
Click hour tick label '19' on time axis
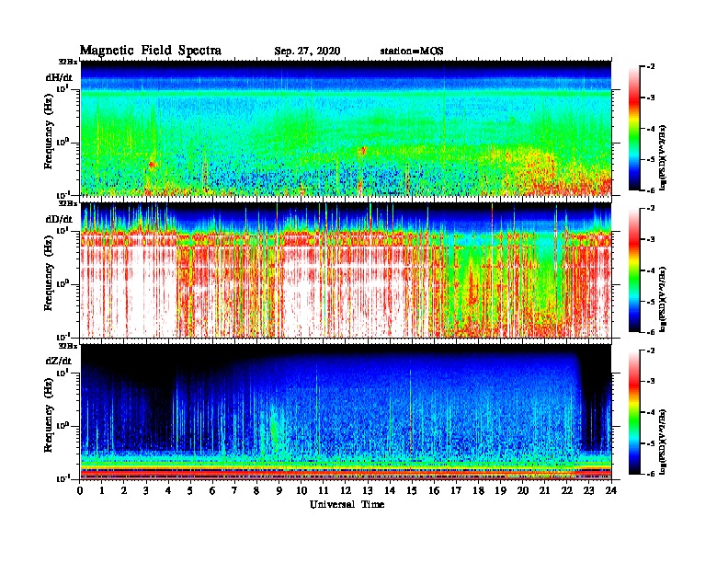click(500, 490)
